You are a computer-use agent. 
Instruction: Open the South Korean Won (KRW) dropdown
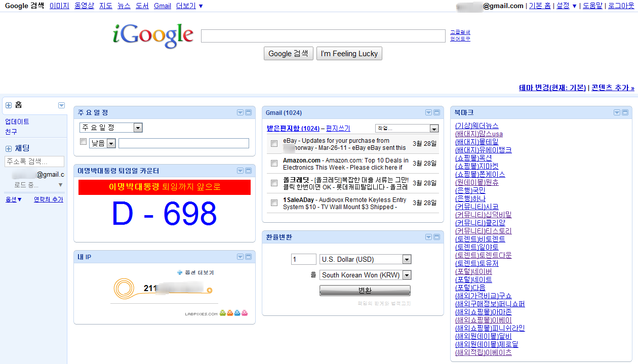click(x=366, y=275)
